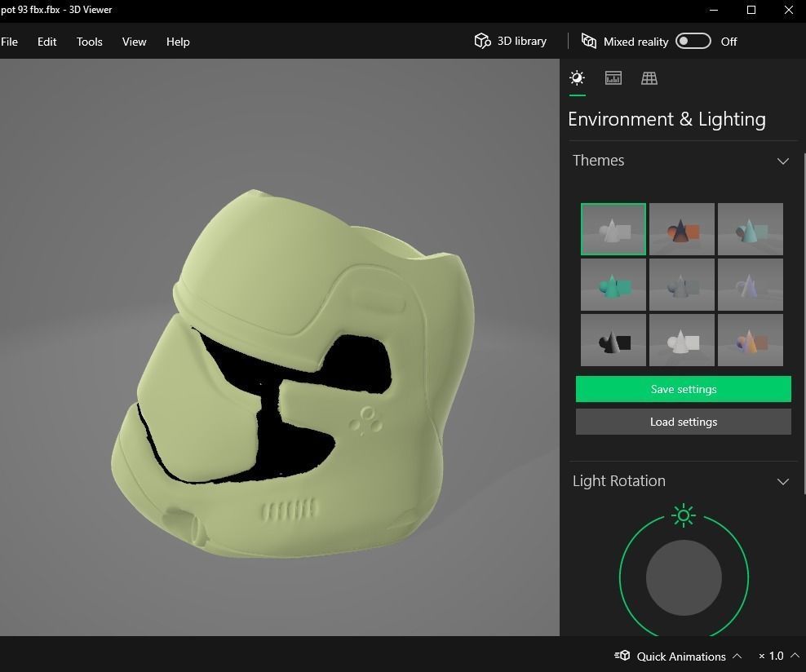This screenshot has height=672, width=806.
Task: Open the File menu
Action: tap(9, 42)
